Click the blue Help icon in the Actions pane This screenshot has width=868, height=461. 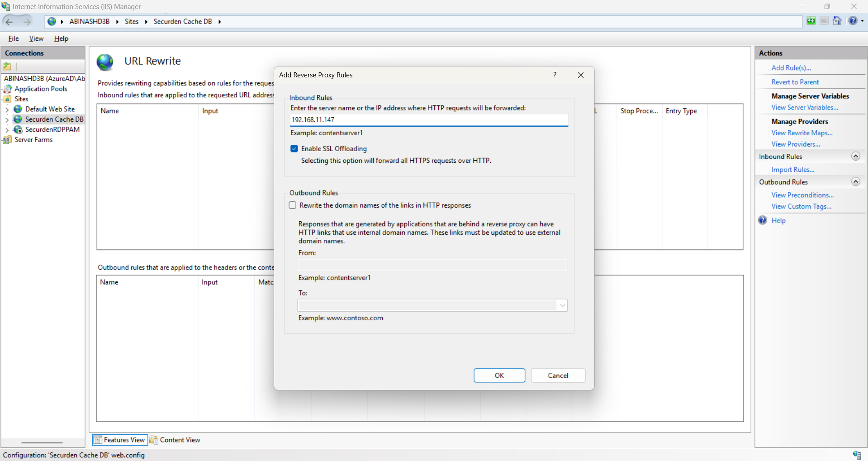[763, 220]
